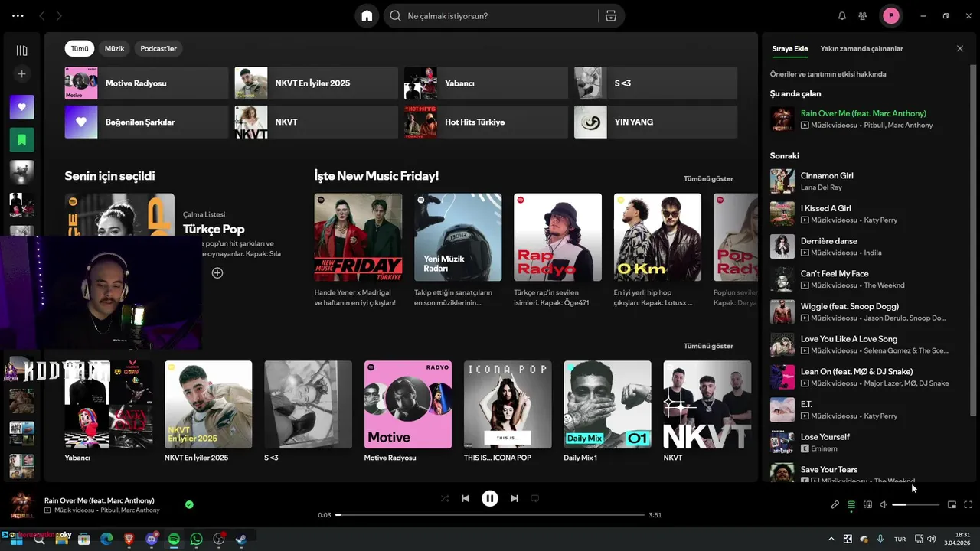Go back with the left arrow
The image size is (980, 551).
[42, 15]
